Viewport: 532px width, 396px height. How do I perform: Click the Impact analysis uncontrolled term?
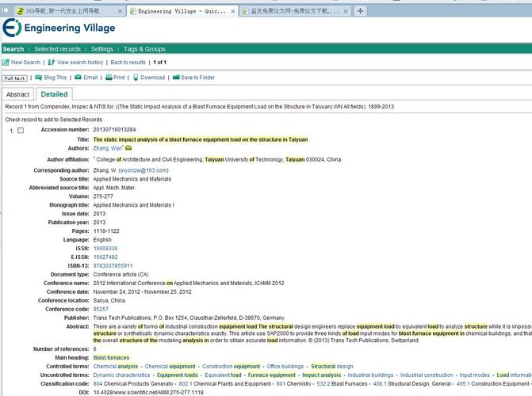tap(322, 375)
